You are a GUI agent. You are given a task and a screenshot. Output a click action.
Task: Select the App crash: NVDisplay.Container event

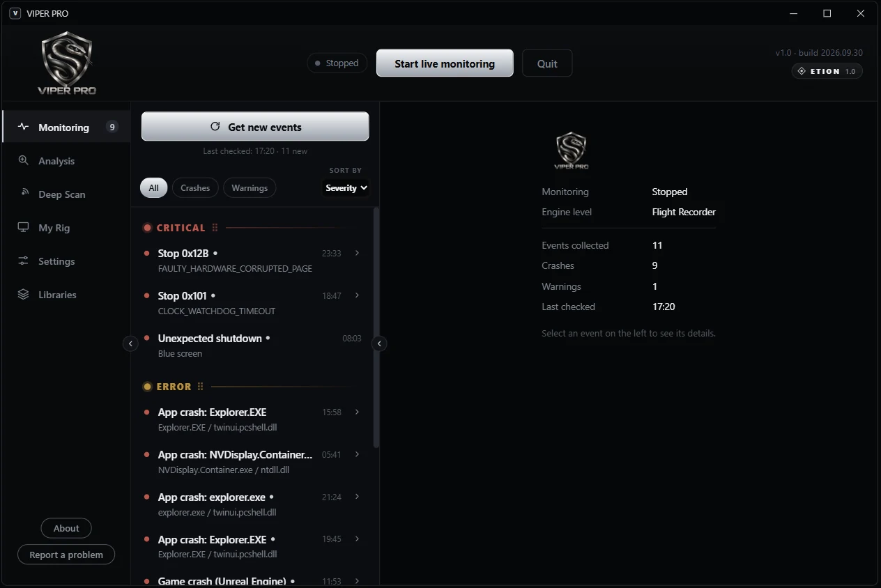pyautogui.click(x=252, y=461)
